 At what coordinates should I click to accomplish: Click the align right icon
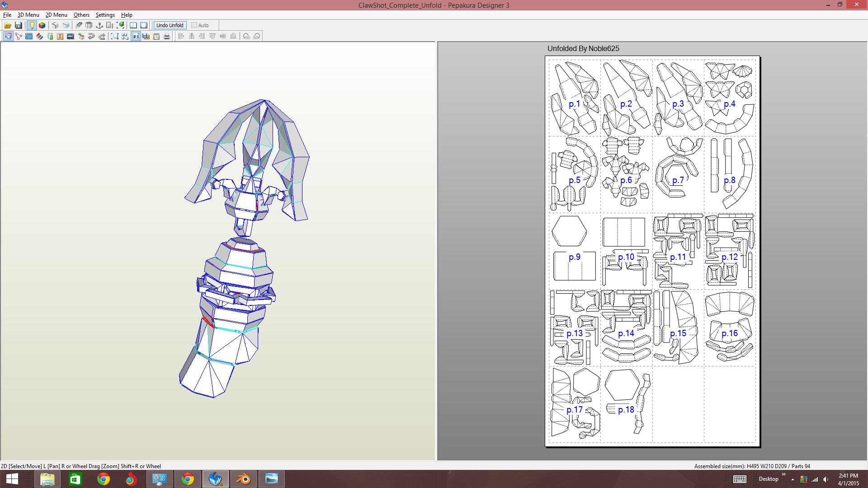pyautogui.click(x=202, y=36)
